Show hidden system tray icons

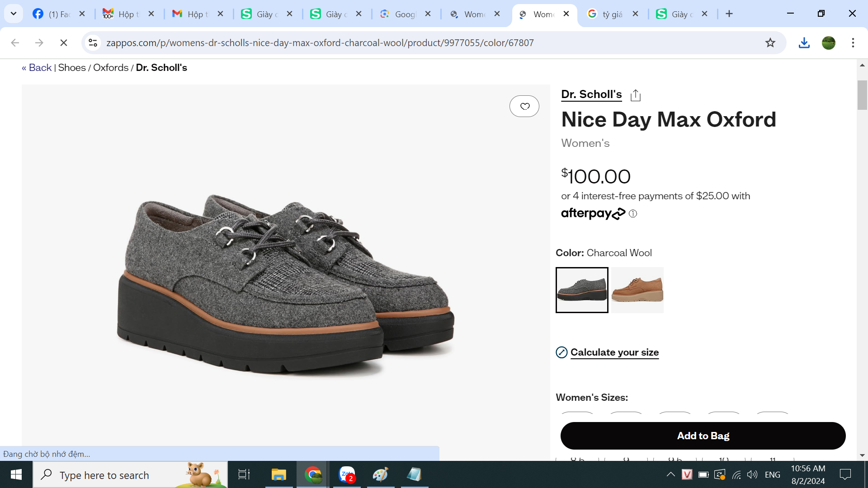pyautogui.click(x=671, y=474)
